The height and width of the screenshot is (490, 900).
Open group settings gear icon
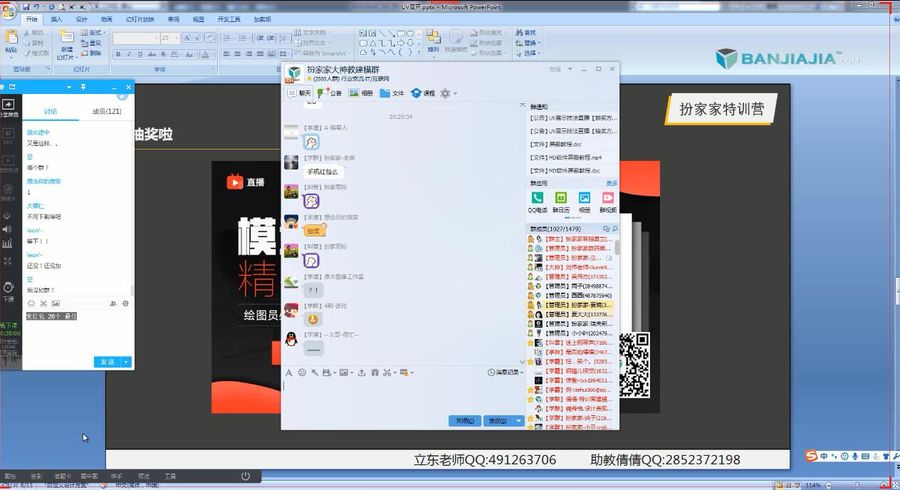click(445, 93)
